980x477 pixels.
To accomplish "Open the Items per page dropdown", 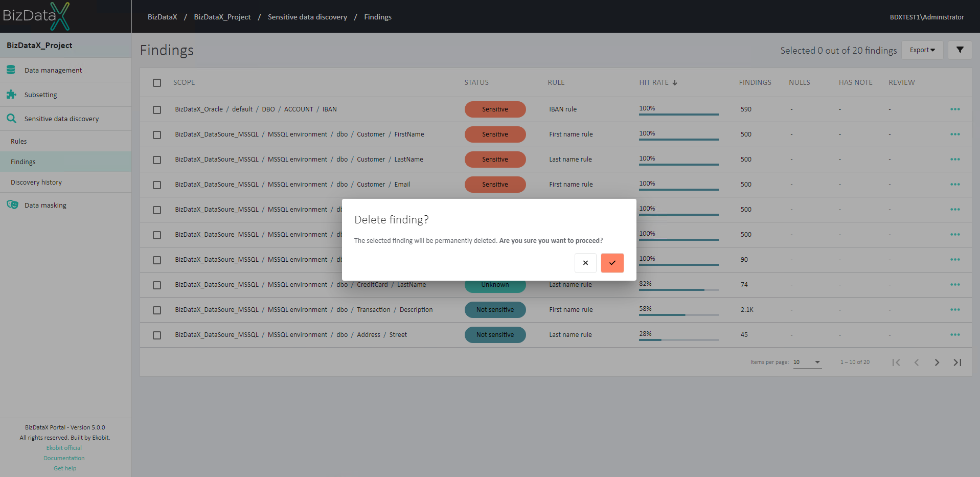I will [807, 362].
